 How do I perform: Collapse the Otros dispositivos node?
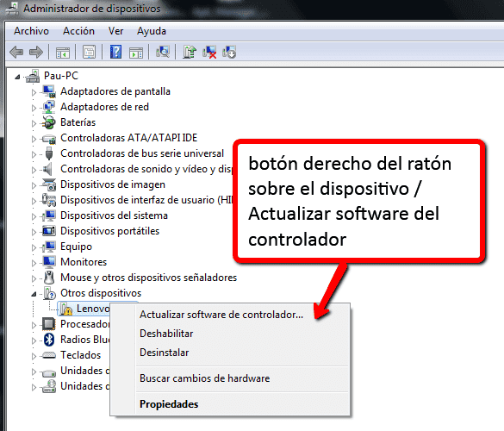[34, 294]
